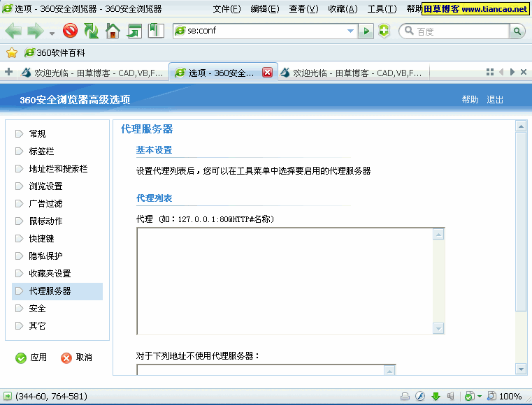Click the no-proxy addresses text box

pos(261,370)
